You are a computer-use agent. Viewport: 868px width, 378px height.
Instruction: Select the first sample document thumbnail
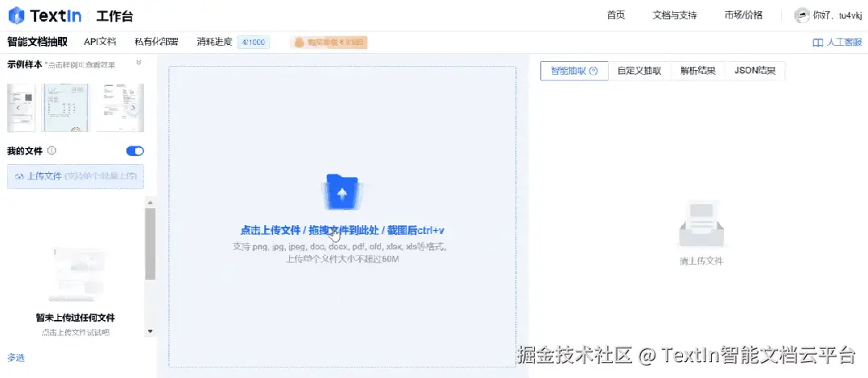pos(21,108)
